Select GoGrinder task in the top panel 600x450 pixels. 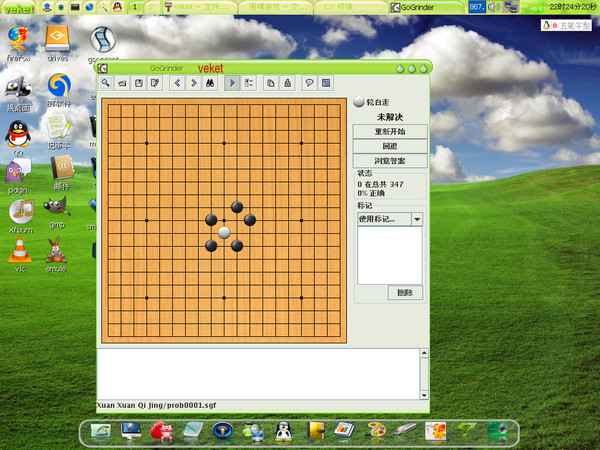tap(425, 7)
